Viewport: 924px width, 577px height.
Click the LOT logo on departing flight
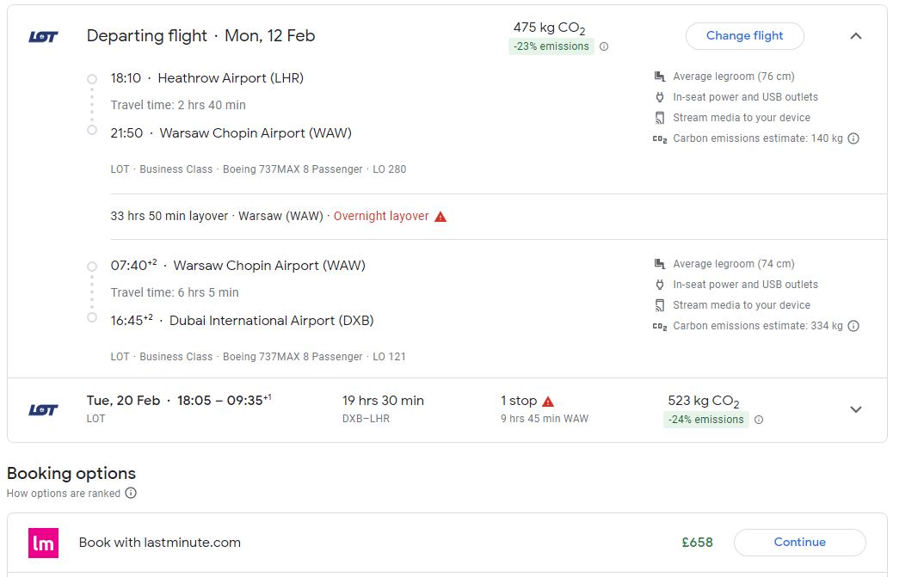[x=44, y=36]
